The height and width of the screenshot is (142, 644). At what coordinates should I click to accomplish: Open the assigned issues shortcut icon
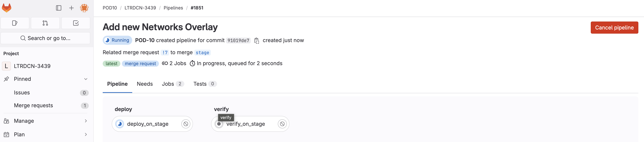click(x=15, y=23)
